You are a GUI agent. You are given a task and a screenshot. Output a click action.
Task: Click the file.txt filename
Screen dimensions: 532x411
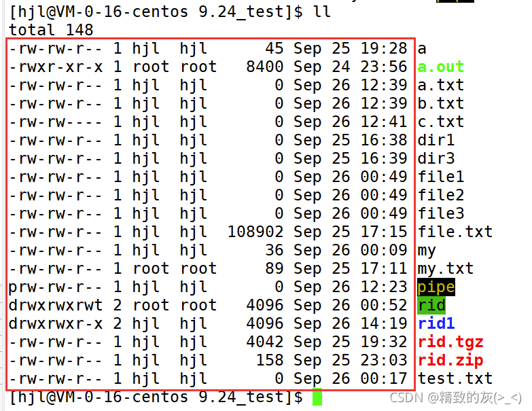[455, 232]
